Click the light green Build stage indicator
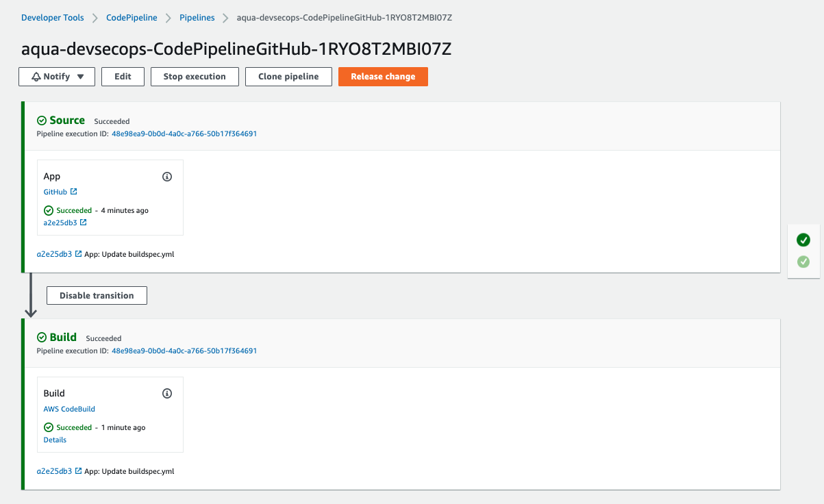 tap(803, 262)
